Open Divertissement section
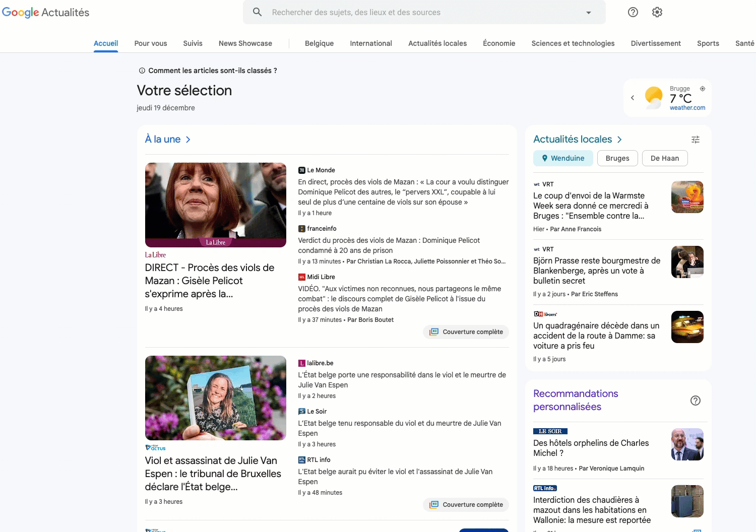This screenshot has height=532, width=756. coord(656,43)
